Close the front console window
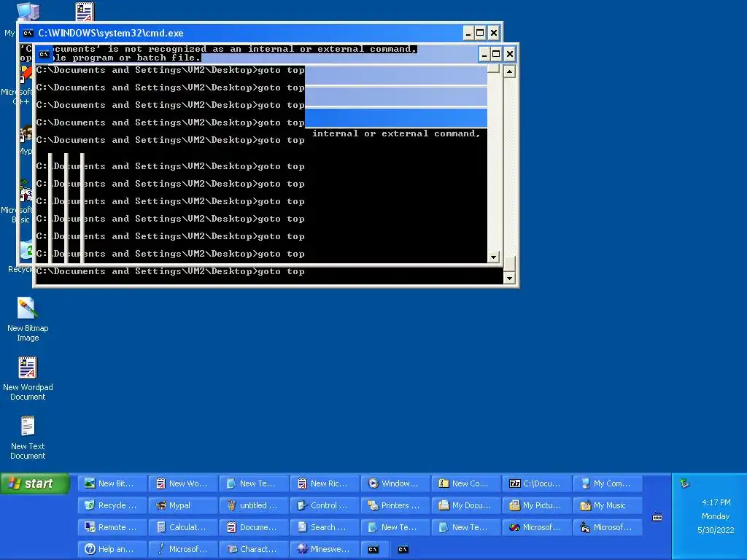The image size is (747, 560). click(509, 54)
